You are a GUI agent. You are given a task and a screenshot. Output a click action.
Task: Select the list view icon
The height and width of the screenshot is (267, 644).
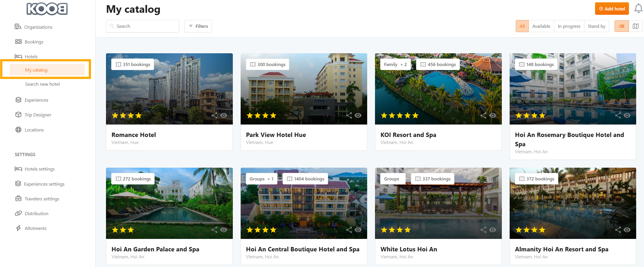click(x=621, y=26)
